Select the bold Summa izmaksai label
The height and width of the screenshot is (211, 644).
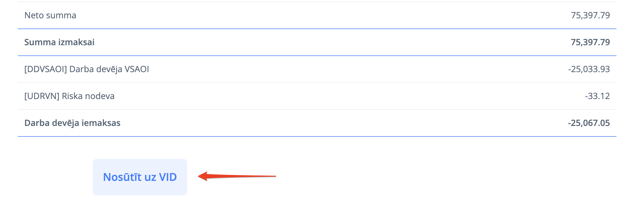(x=59, y=42)
